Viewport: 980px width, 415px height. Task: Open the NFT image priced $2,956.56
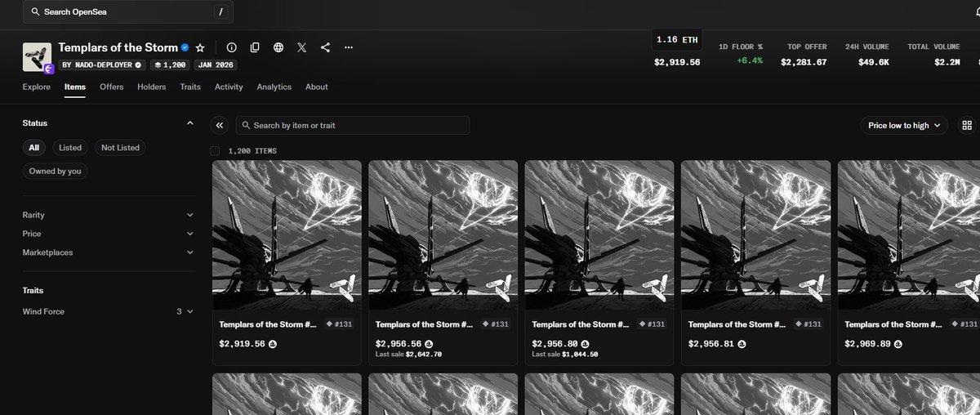click(x=443, y=234)
